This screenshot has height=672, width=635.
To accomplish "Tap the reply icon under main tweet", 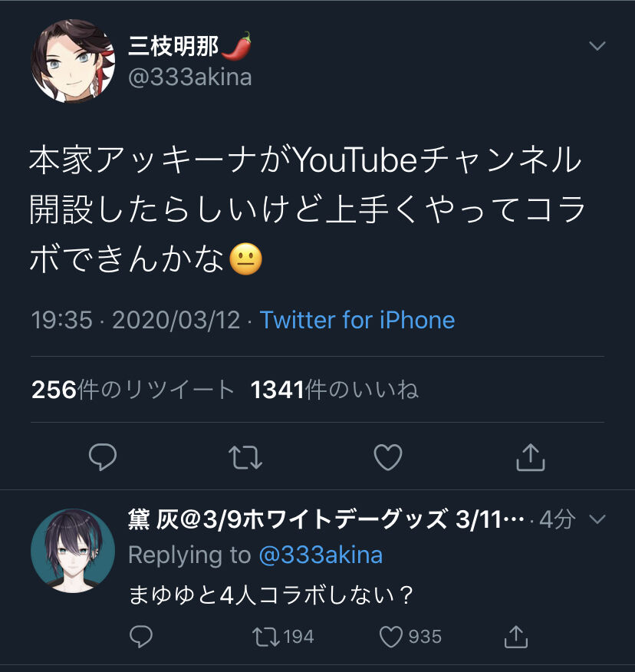I will coord(103,457).
